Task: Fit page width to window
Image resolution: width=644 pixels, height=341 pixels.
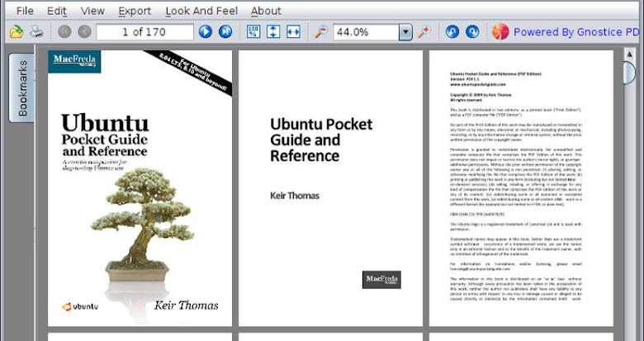Action: 293,31
